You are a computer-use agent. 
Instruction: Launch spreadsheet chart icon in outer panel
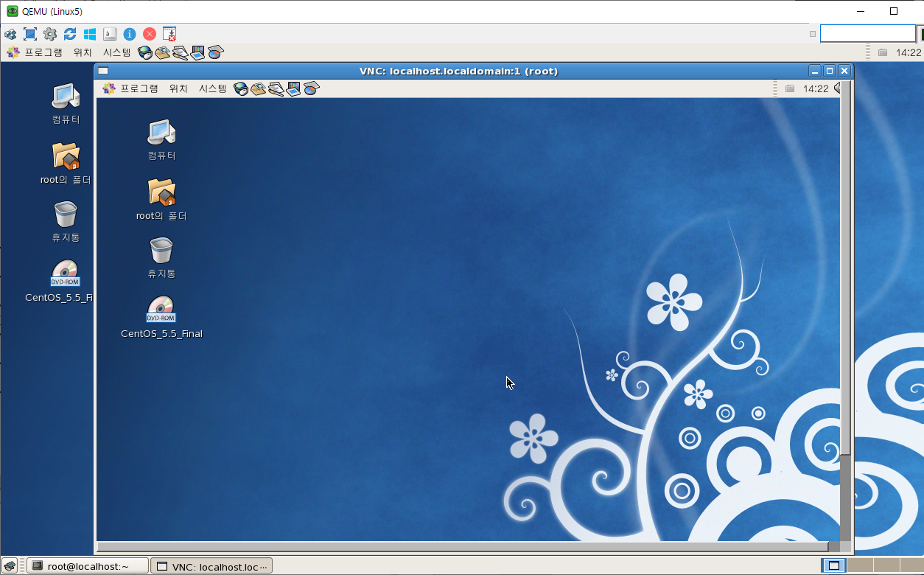pyautogui.click(x=215, y=52)
